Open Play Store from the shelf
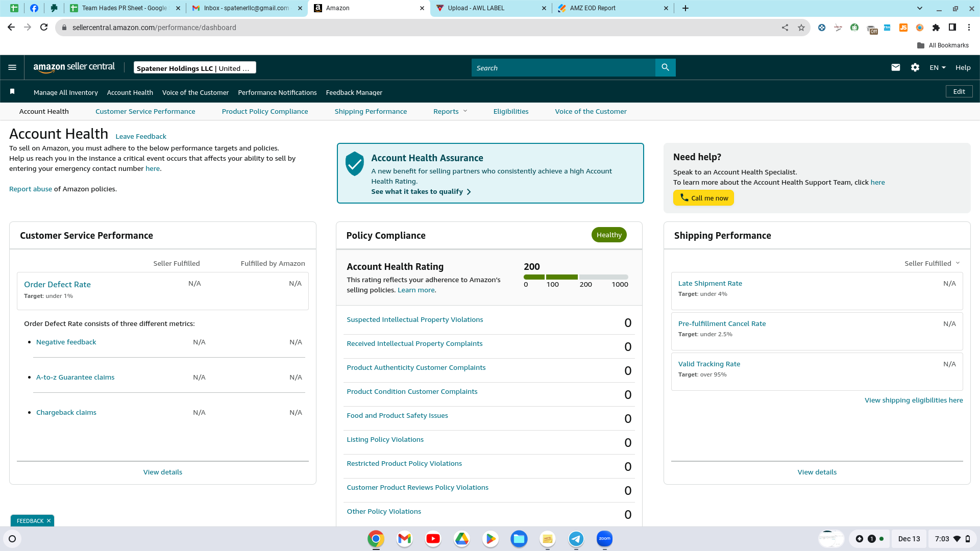This screenshot has height=551, width=980. [490, 539]
